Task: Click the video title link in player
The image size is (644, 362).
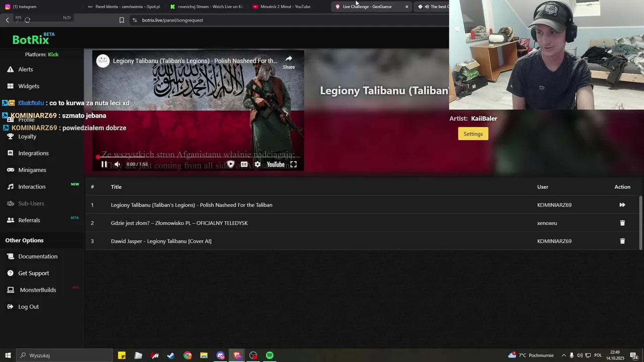Action: (195, 61)
